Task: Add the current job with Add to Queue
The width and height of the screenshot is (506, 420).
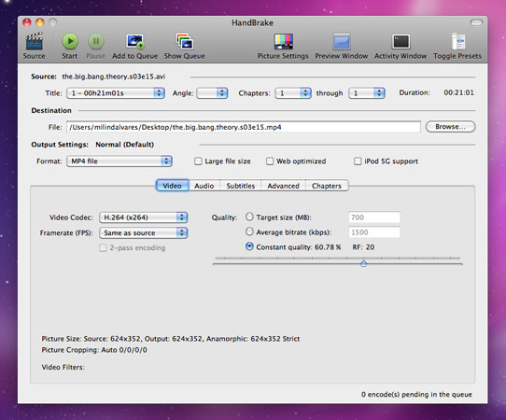Action: click(x=134, y=41)
